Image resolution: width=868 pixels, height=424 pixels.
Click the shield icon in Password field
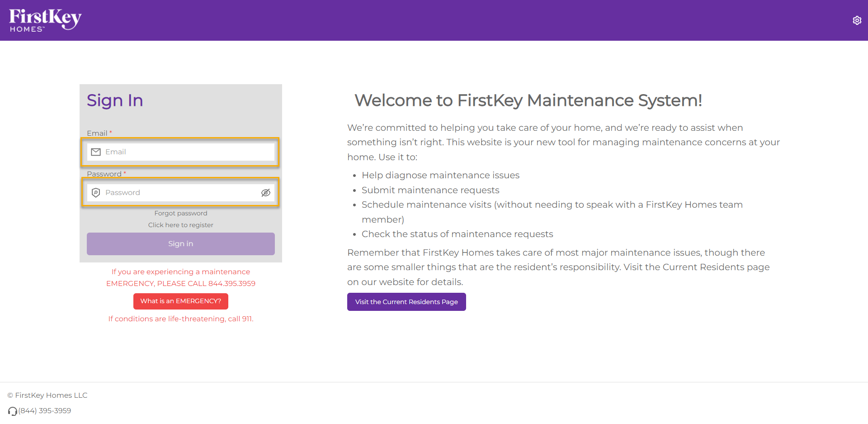(96, 193)
